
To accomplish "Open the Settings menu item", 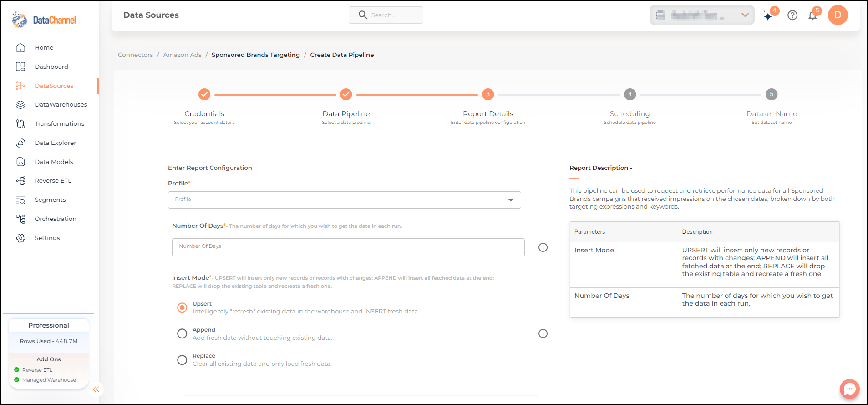I will pos(47,238).
